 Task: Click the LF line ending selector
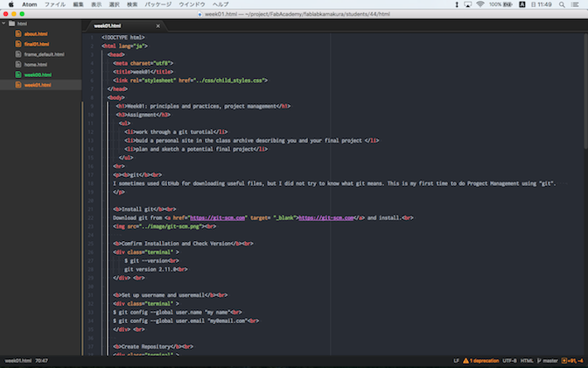pyautogui.click(x=456, y=361)
